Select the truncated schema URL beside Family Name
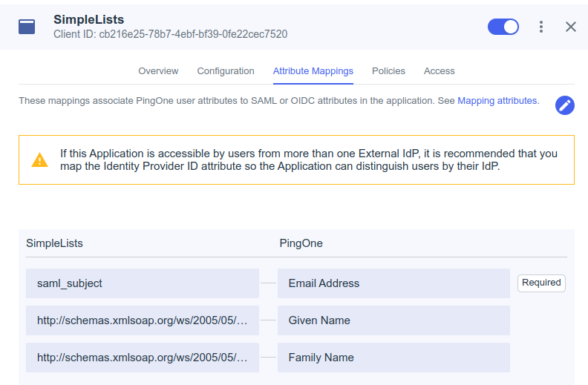The height and width of the screenshot is (385, 588). pos(143,358)
